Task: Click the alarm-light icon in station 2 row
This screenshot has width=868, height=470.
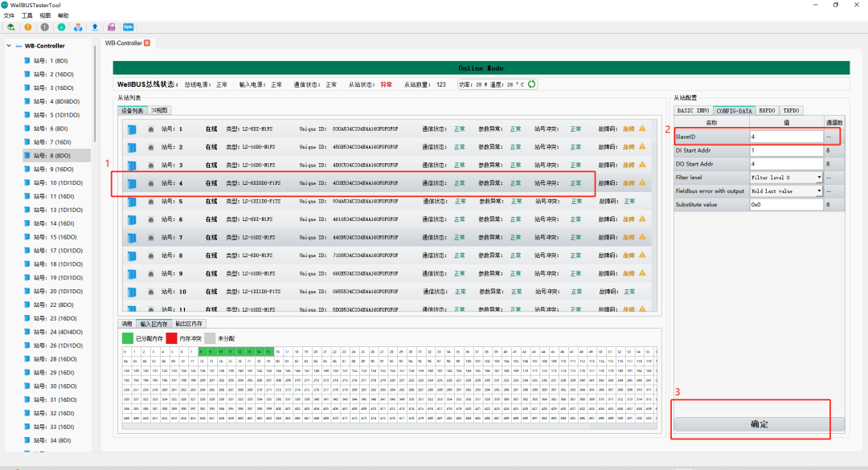Action: coord(150,147)
